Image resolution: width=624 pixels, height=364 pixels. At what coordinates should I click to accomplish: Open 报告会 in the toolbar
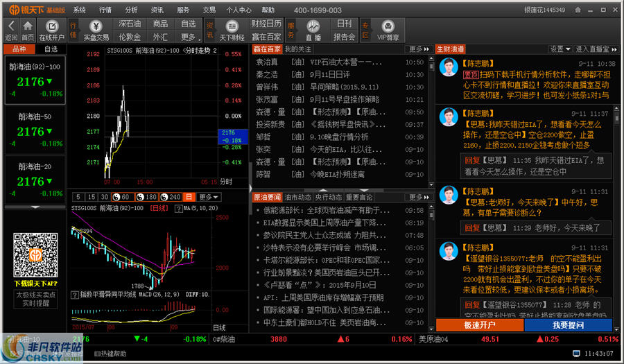(344, 37)
